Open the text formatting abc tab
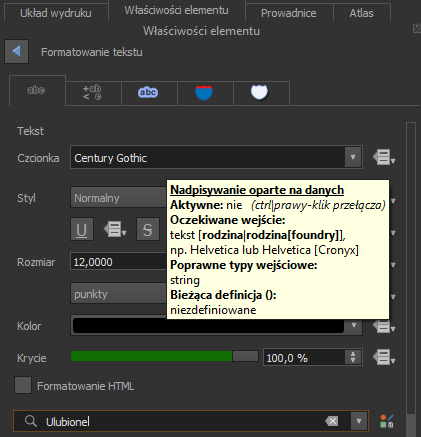 [37, 91]
